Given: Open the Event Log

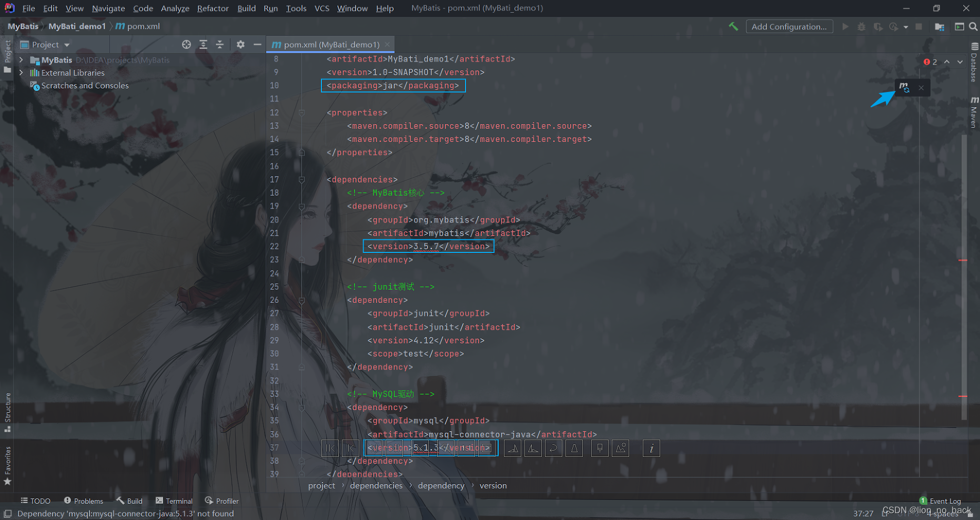Looking at the screenshot, I should pyautogui.click(x=941, y=501).
